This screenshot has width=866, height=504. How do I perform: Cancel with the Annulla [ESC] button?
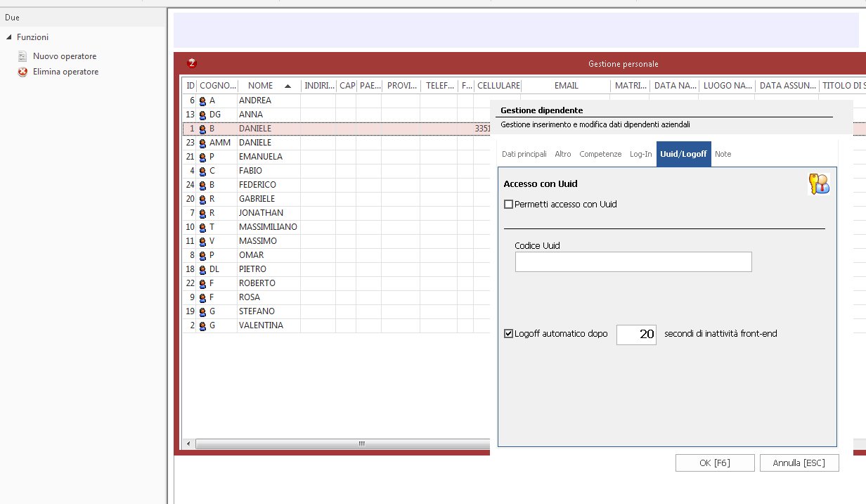tap(799, 463)
